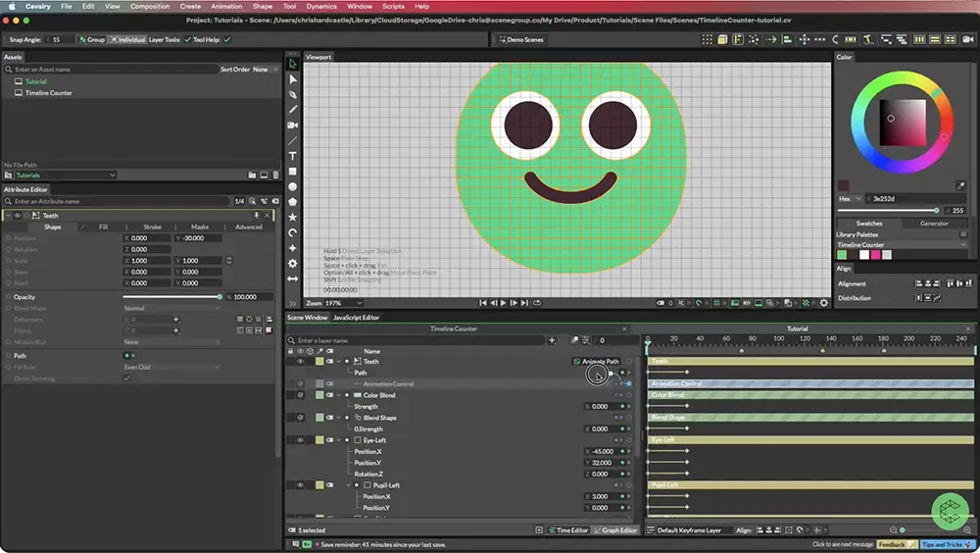Switch to the JavaScript Editor tab
Screen dimensions: 980x553
(x=357, y=317)
